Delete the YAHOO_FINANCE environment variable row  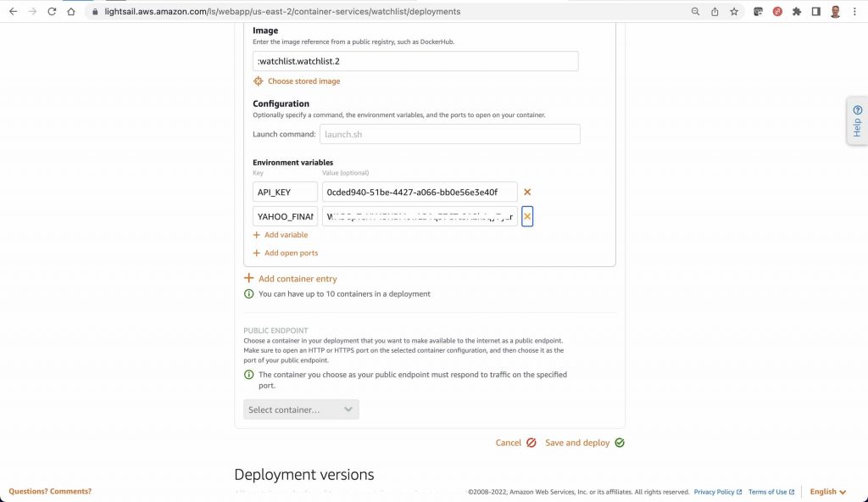point(527,217)
